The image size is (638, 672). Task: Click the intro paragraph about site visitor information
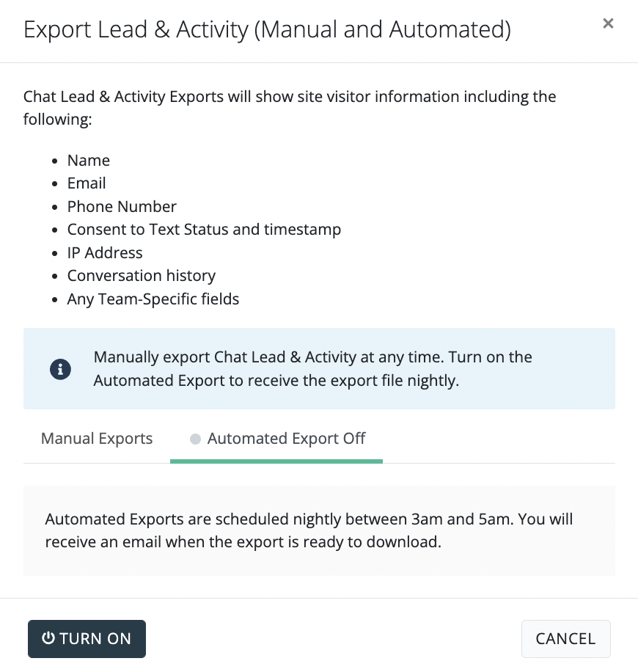pos(290,107)
